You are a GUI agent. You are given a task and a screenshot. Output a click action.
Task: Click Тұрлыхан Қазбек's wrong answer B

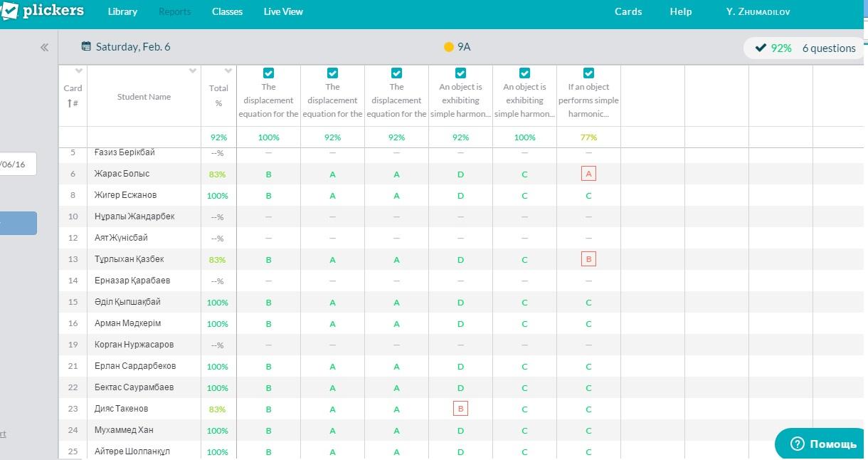[588, 259]
